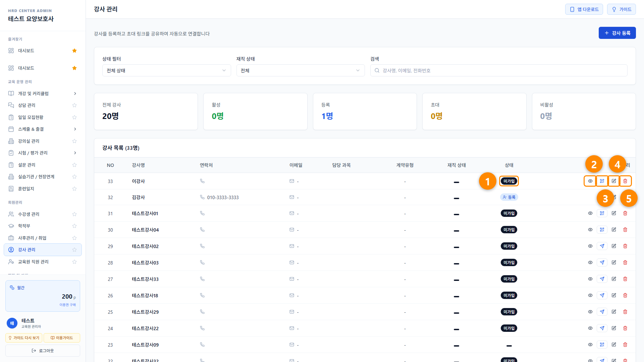Click the 로그아웃 button
Screen dimensions: 644x362
[43, 351]
